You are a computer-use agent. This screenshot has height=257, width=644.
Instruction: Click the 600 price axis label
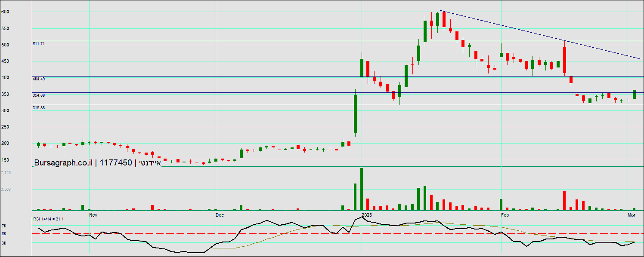[5, 12]
